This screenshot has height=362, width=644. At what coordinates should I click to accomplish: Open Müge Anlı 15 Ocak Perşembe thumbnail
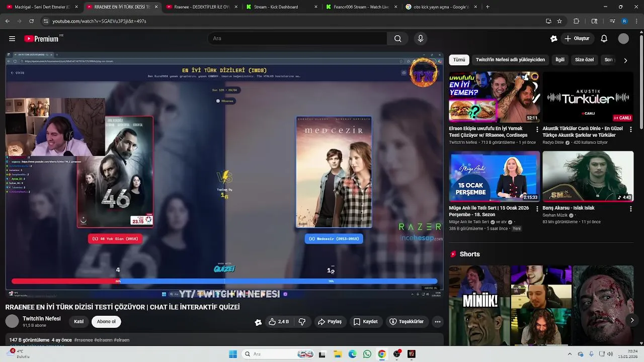coord(495,176)
